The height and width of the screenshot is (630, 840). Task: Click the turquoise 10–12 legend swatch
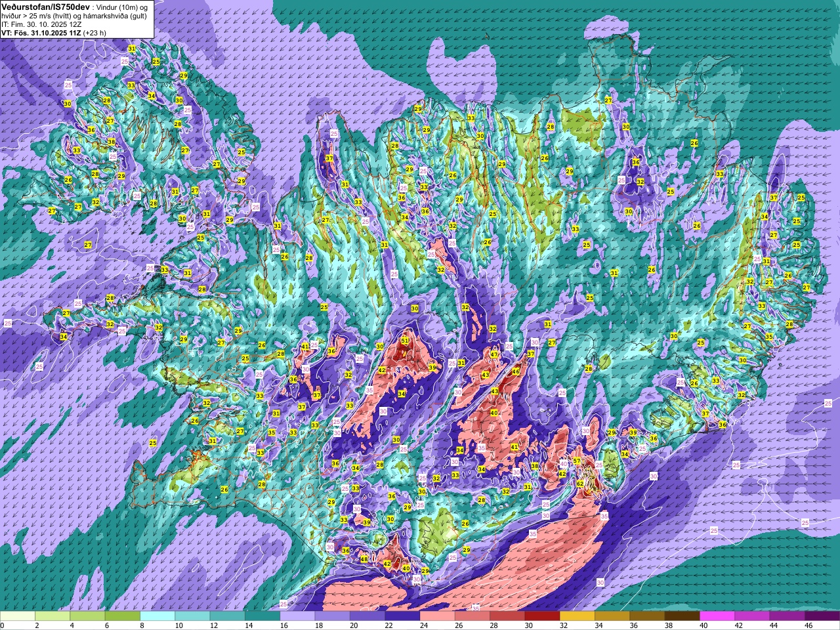[192, 616]
